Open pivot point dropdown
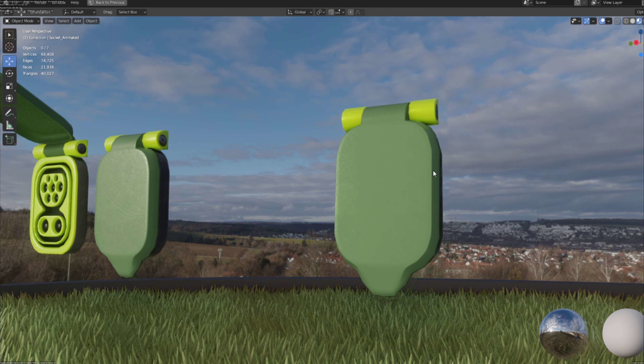Screen dimensions: 644x364 [x=320, y=12]
